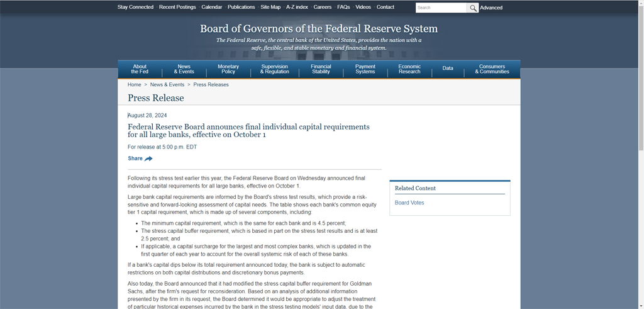Type in the Search input field

coord(440,8)
